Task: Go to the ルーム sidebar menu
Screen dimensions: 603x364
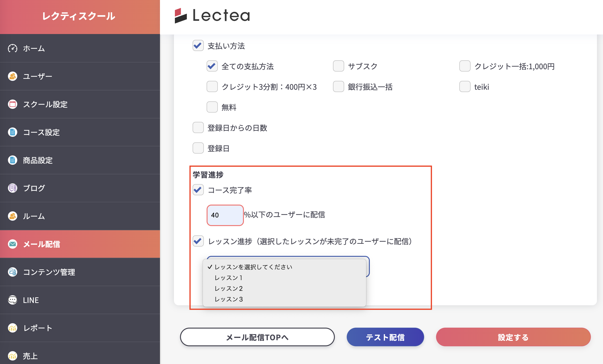Action: pos(34,216)
